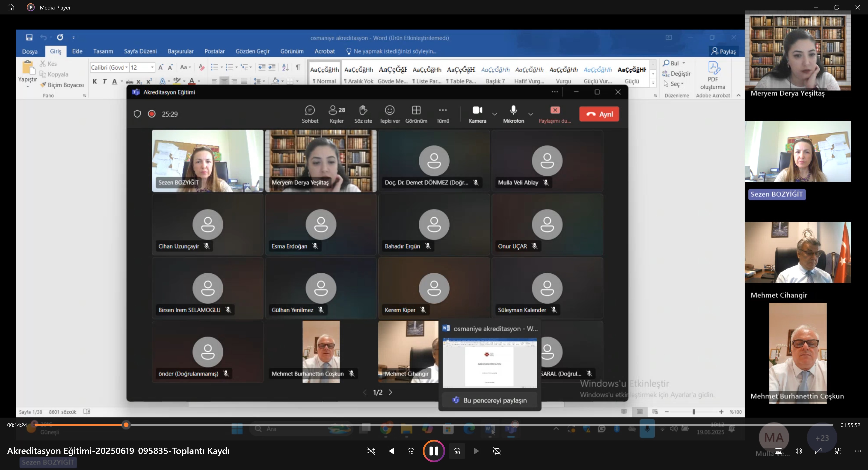Click Sezen BOZYİĞİT video tile in Teams grid

(x=208, y=161)
